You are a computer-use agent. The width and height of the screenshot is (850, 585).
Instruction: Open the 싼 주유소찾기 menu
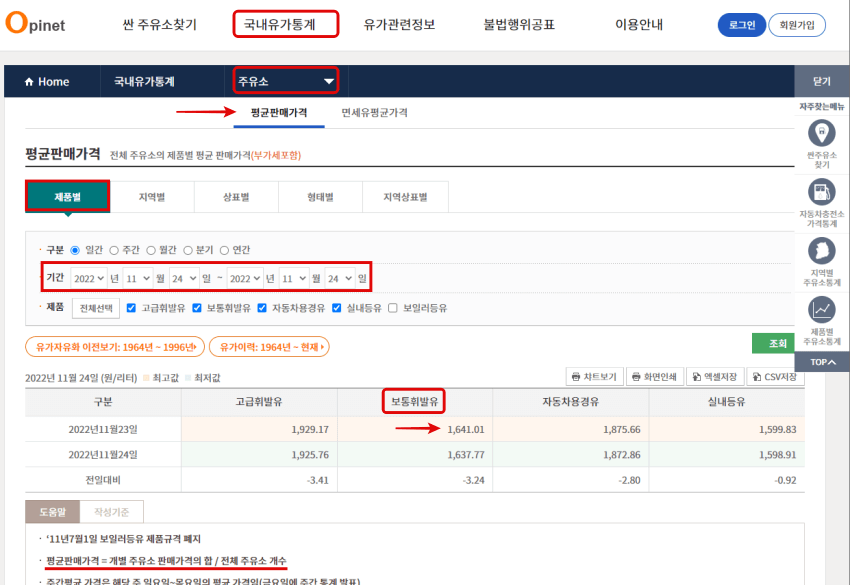(x=159, y=24)
